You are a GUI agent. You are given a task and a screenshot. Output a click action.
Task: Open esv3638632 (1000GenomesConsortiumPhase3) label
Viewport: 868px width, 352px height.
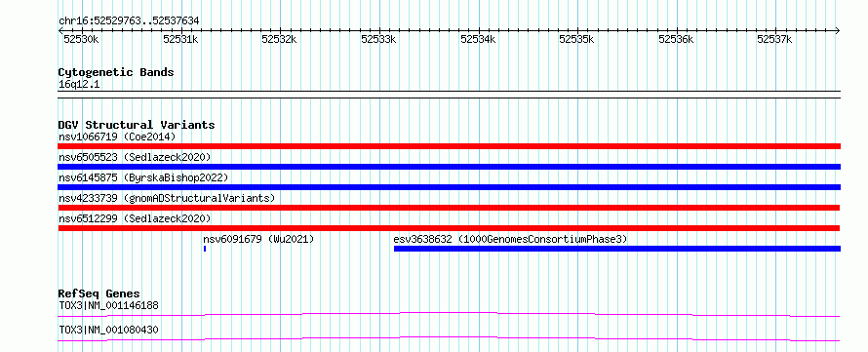510,239
